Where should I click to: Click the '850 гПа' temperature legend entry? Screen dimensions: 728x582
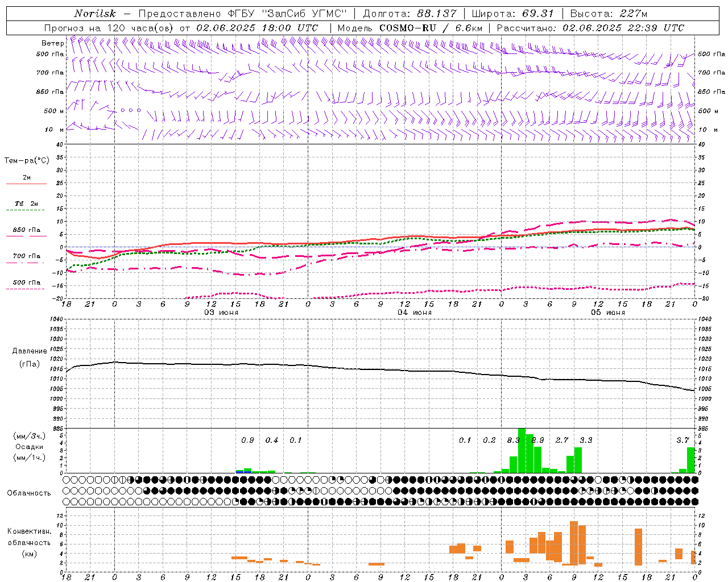click(x=26, y=230)
